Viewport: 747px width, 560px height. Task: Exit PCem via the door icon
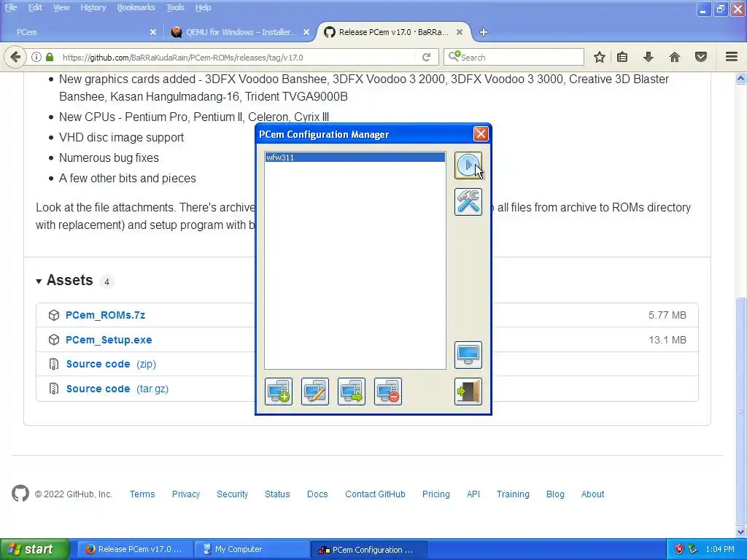point(468,392)
